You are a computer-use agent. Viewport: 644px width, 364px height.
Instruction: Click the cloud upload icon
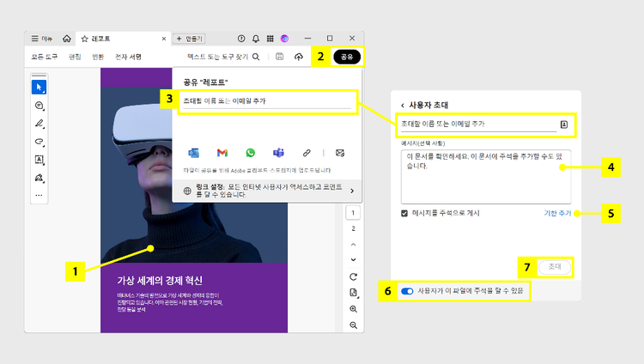click(299, 57)
